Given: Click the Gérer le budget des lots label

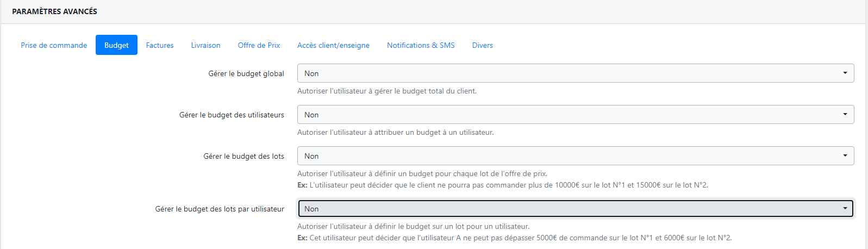Looking at the screenshot, I should click(243, 156).
